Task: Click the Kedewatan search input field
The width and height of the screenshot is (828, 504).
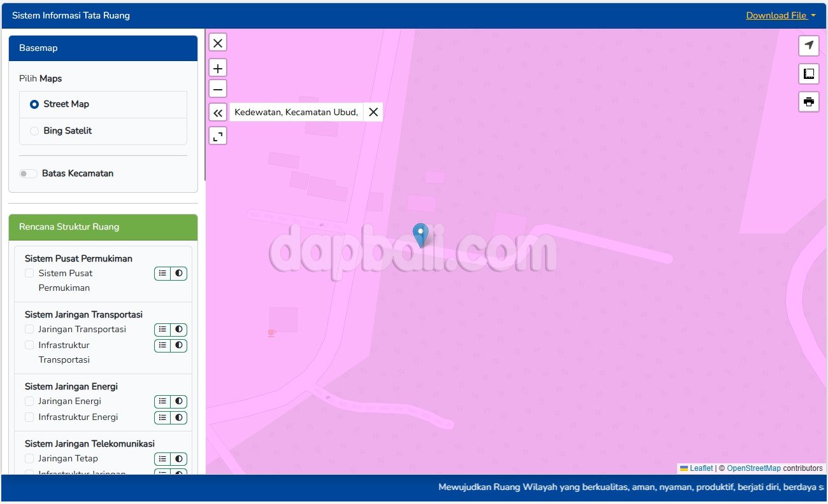Action: [x=296, y=113]
